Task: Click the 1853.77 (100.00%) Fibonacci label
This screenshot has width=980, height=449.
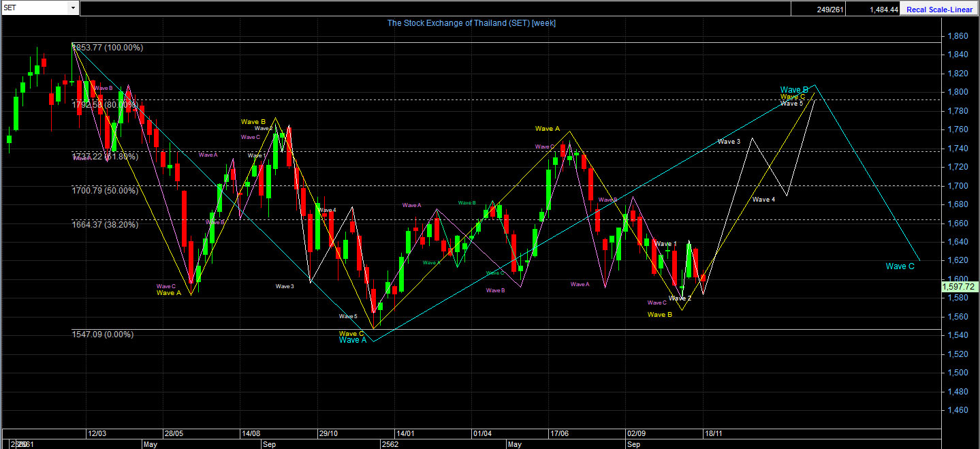Action: [x=108, y=48]
